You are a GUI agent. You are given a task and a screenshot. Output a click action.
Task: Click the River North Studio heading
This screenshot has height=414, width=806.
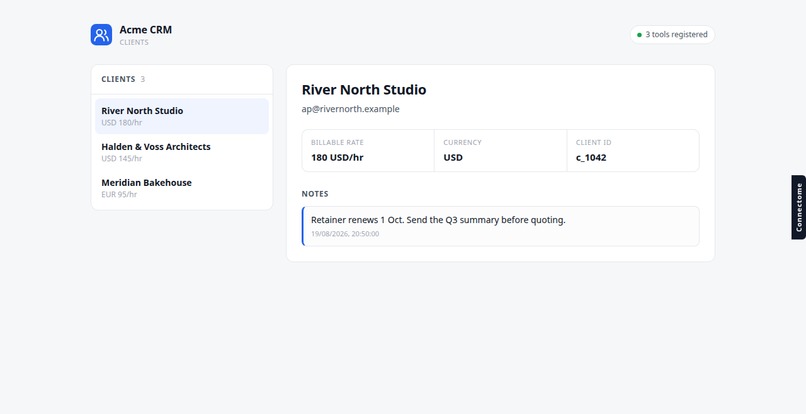pyautogui.click(x=364, y=89)
